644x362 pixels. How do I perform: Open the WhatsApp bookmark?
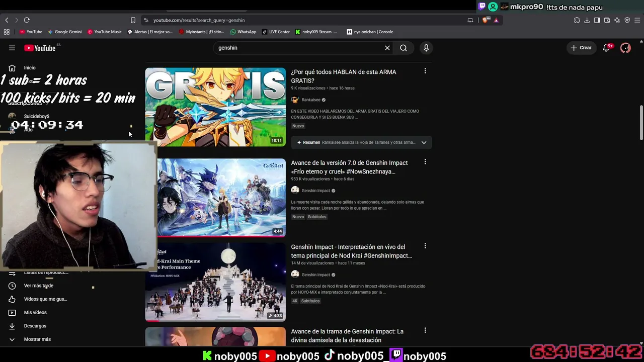click(243, 32)
